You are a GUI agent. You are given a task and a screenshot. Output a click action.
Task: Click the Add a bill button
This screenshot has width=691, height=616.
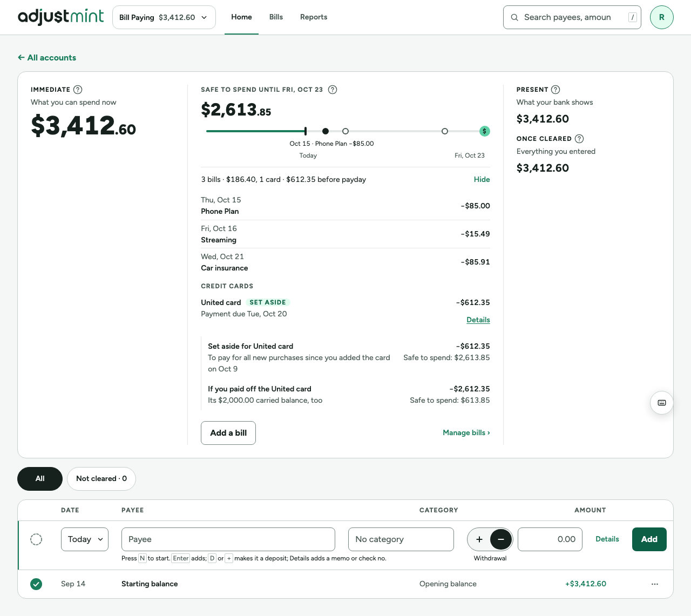[228, 433]
